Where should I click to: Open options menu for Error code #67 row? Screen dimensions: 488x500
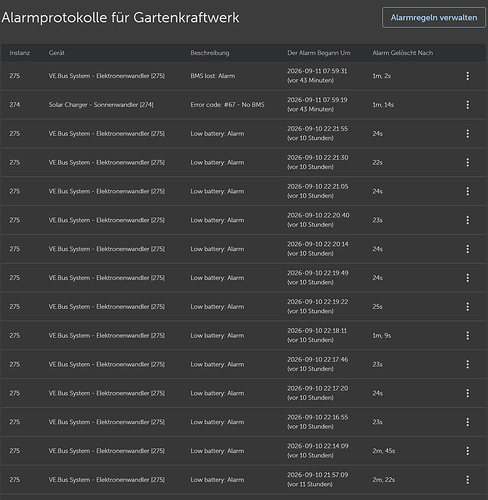coord(468,105)
